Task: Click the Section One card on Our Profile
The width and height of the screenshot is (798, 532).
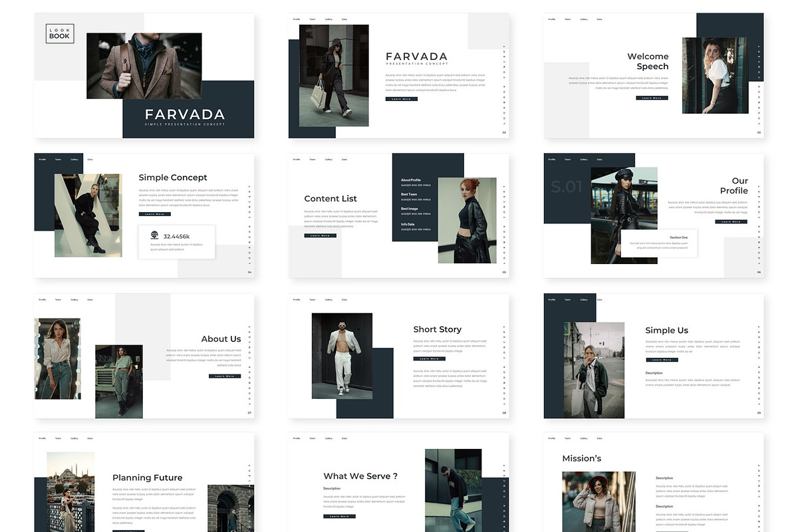Action: tap(659, 243)
